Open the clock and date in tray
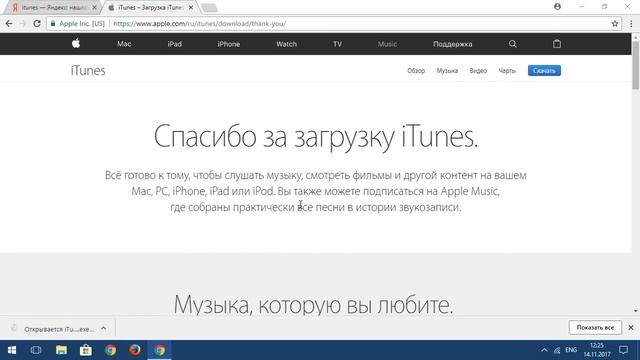The height and width of the screenshot is (360, 640). (597, 350)
